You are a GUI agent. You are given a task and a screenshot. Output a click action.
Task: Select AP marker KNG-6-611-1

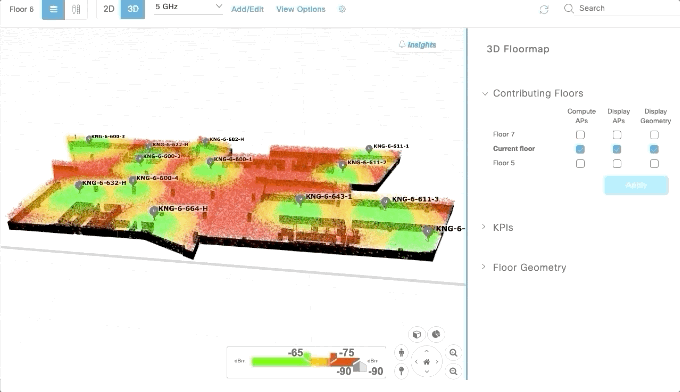tap(369, 149)
